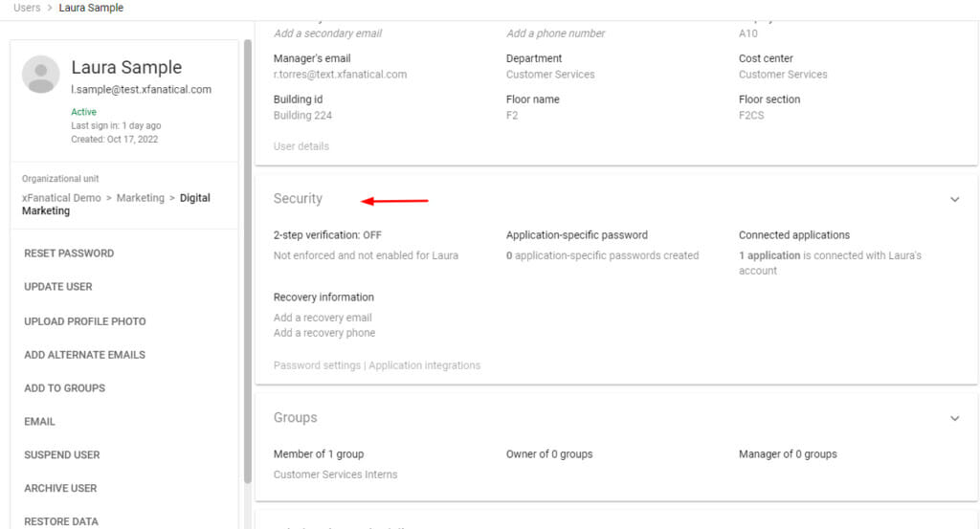
Task: Click Floor section value F2CS
Action: click(751, 116)
